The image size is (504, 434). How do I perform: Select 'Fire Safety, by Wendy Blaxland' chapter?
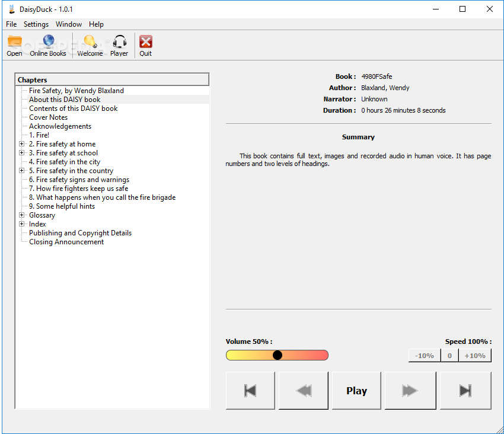tap(76, 91)
